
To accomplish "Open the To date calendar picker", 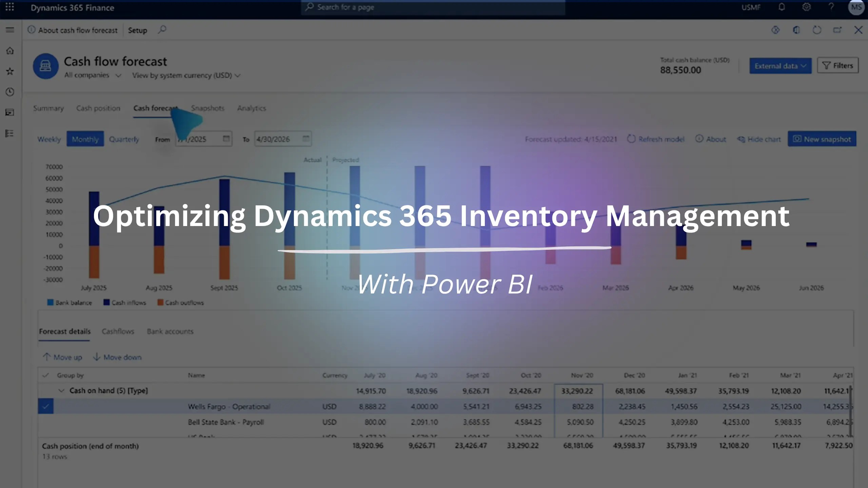I will click(306, 139).
